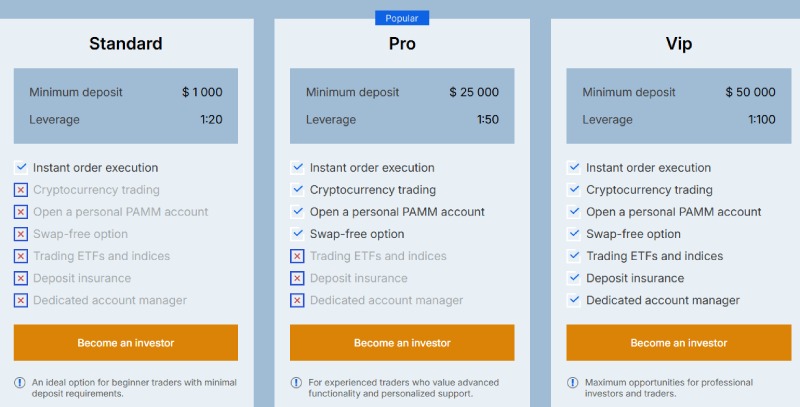Click the Standard plan's $1 000 minimum deposit
The image size is (800, 407).
click(x=202, y=92)
